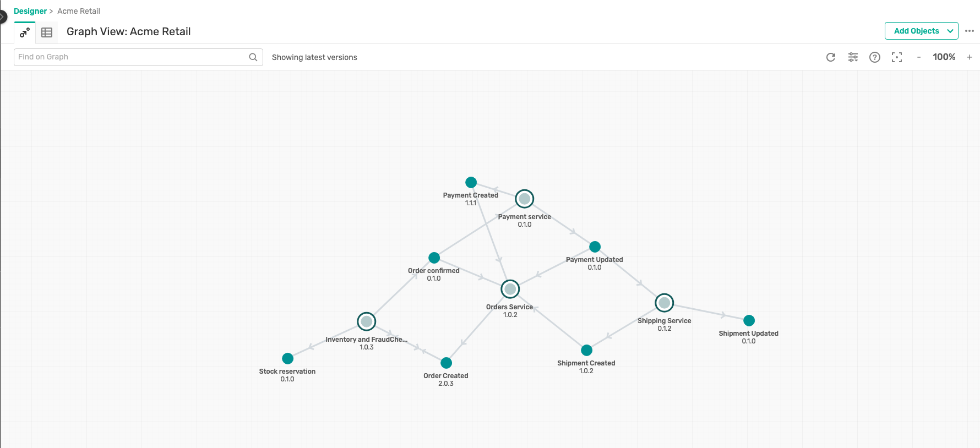Screen dimensions: 980x448
Task: Click the Shipment Updated event node
Action: 749,320
